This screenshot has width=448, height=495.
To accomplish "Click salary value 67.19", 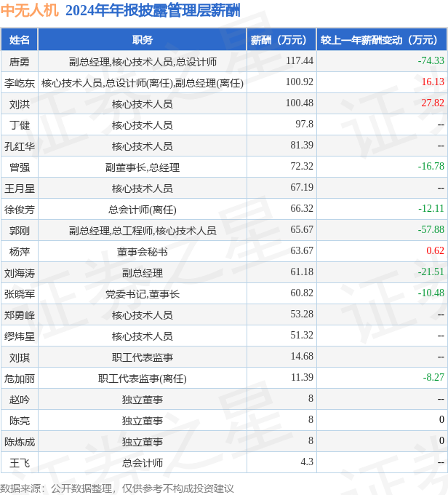I will [302, 187].
